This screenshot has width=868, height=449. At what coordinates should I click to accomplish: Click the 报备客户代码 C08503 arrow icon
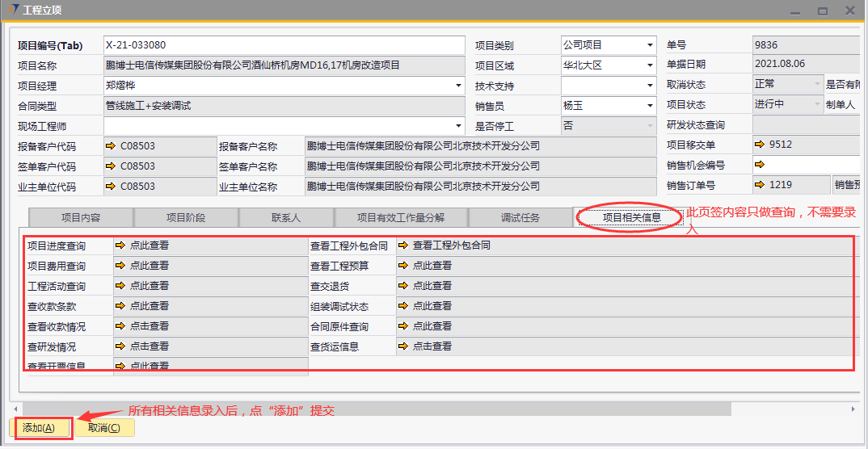pos(111,146)
